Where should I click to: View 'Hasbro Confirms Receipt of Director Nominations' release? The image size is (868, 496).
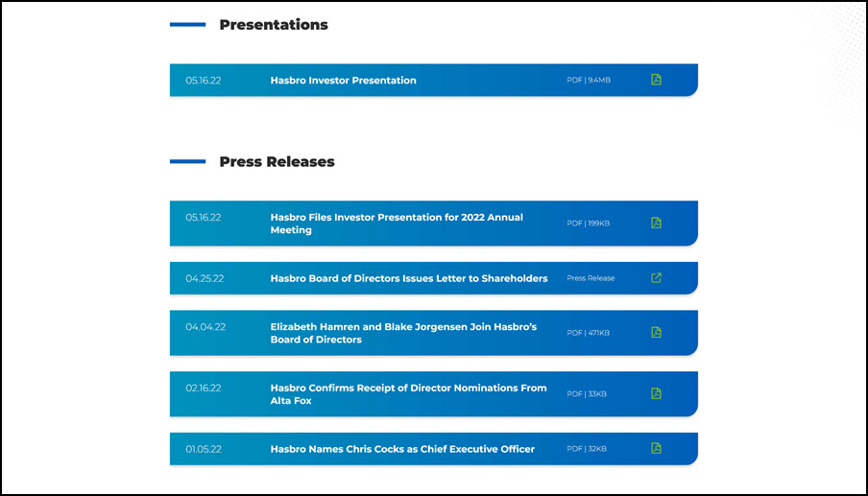point(408,394)
